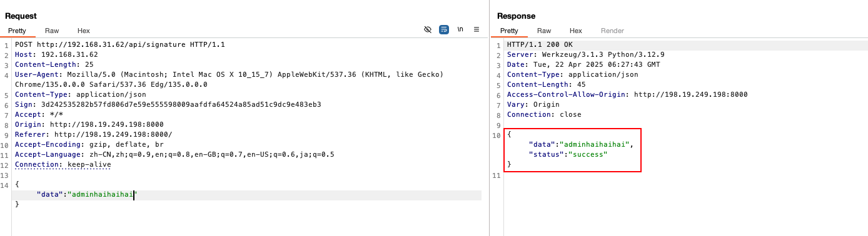
Task: Click the Sign header hash value
Action: (x=181, y=105)
